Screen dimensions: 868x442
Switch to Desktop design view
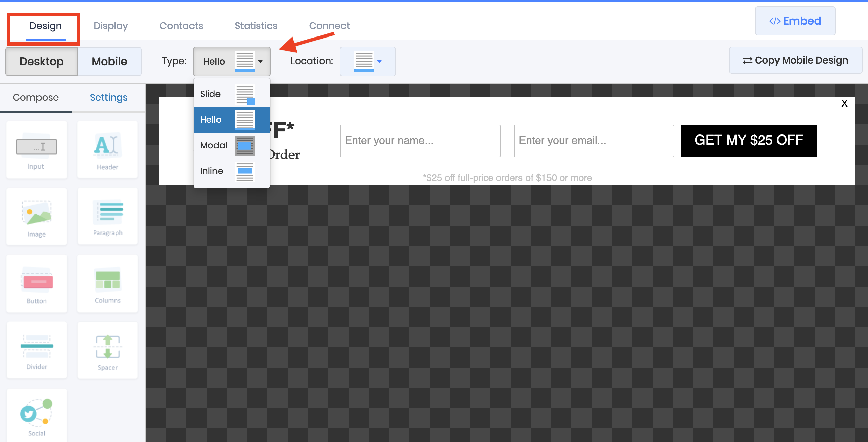click(x=42, y=62)
